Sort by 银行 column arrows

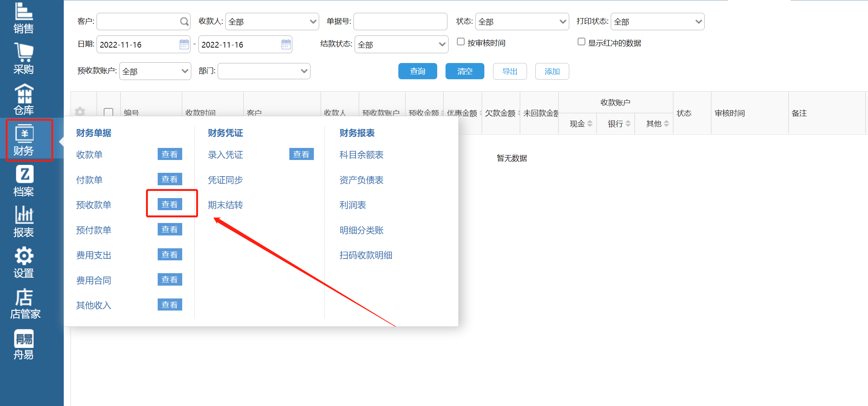628,123
